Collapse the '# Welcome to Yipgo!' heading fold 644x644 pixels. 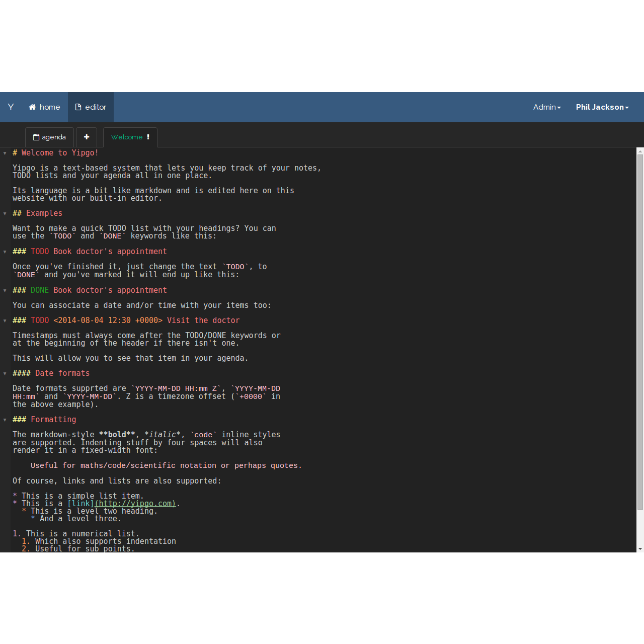5,153
